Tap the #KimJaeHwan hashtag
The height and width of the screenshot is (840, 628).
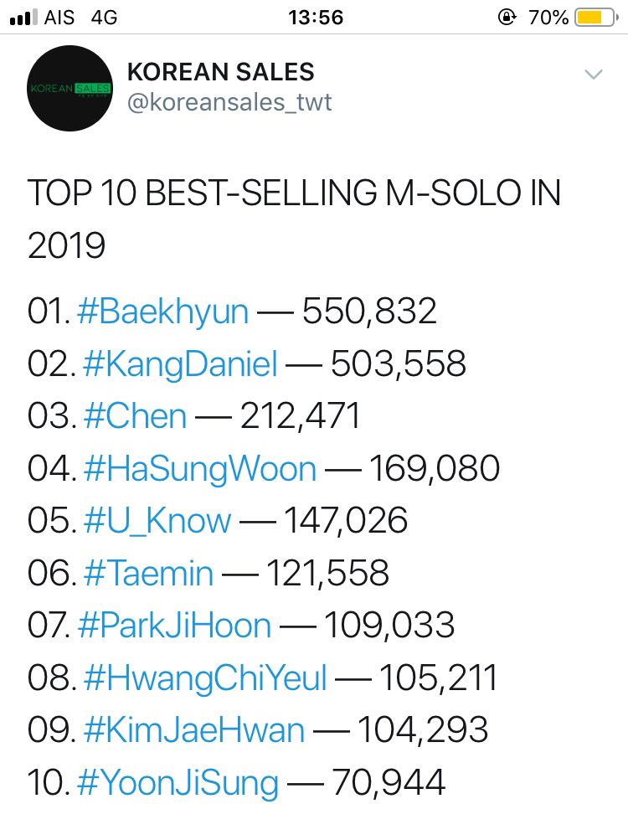tap(194, 730)
